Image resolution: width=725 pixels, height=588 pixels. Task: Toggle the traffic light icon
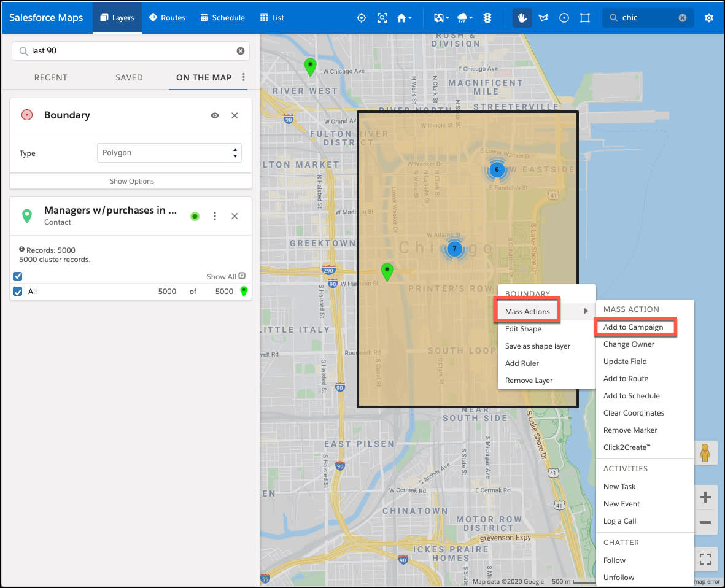point(487,18)
